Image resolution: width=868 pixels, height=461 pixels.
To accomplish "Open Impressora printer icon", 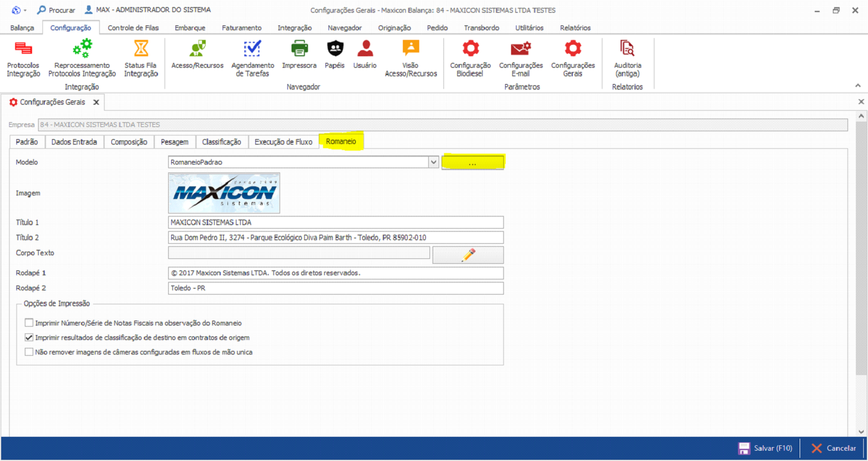I will pos(299,48).
